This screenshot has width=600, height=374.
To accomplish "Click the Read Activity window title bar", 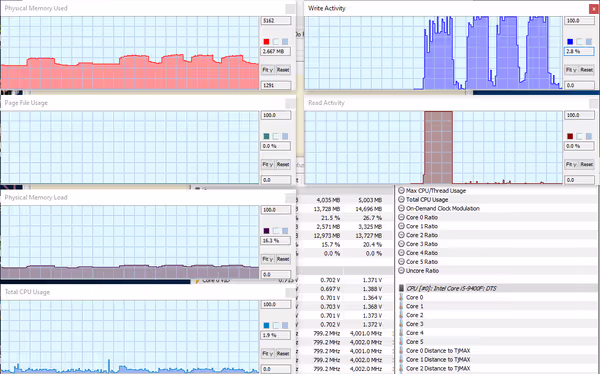I will pyautogui.click(x=452, y=103).
